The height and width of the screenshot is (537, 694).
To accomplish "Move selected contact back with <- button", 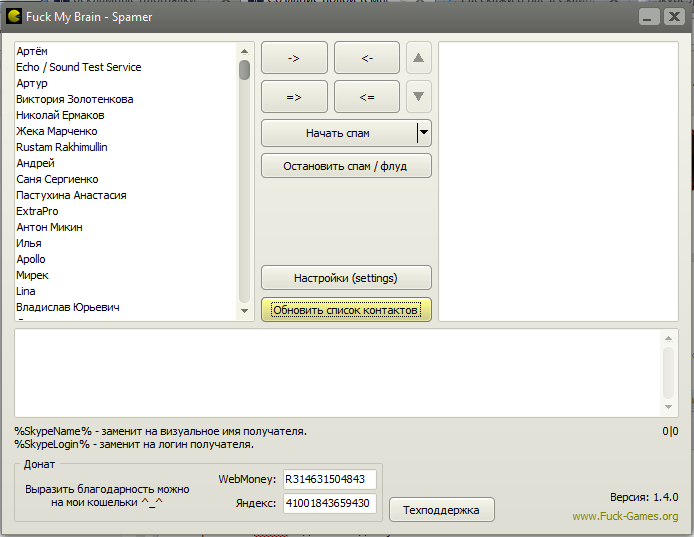I will tap(367, 58).
